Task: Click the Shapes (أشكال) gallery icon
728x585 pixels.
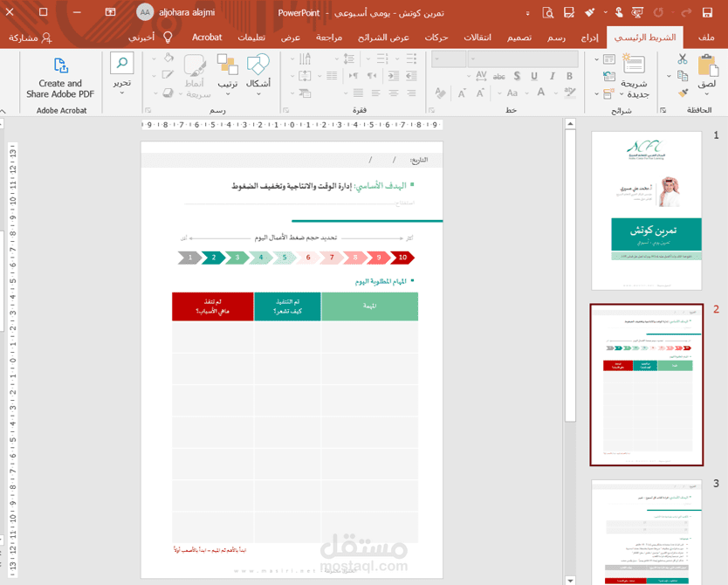Action: pos(258,65)
